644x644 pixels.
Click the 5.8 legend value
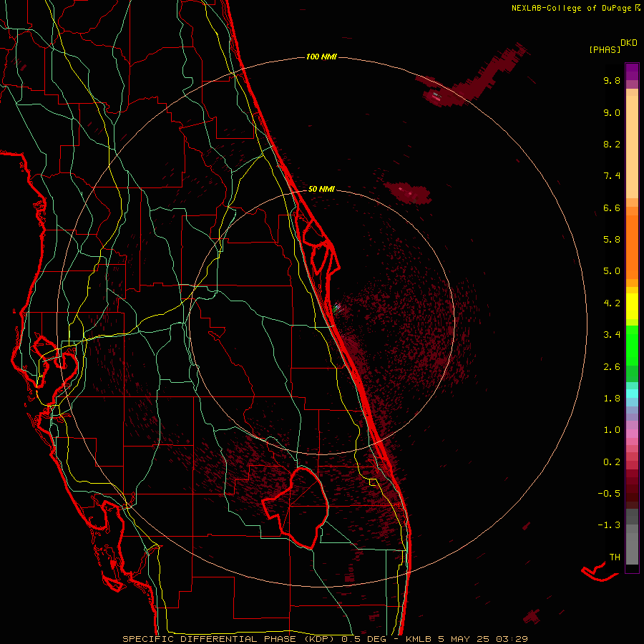point(612,240)
